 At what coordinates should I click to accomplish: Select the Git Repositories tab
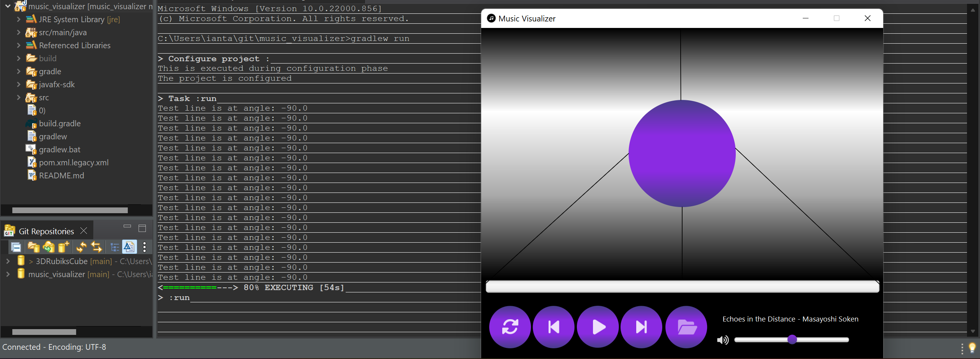coord(46,231)
